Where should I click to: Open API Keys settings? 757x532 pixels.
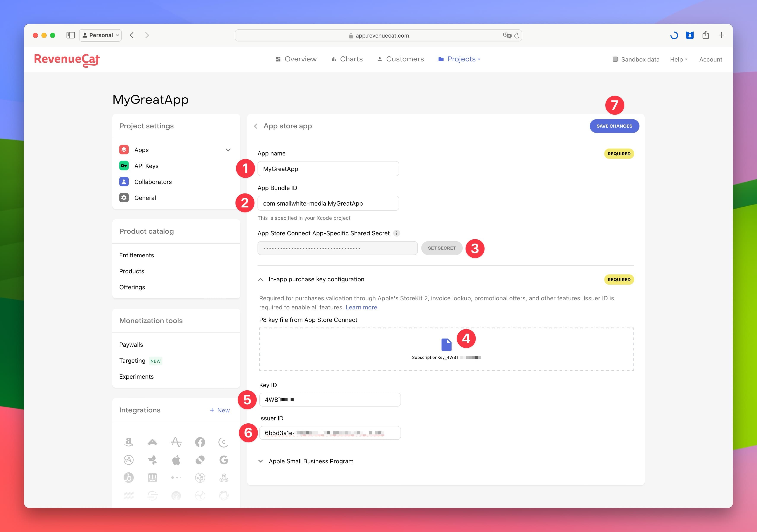tap(146, 166)
